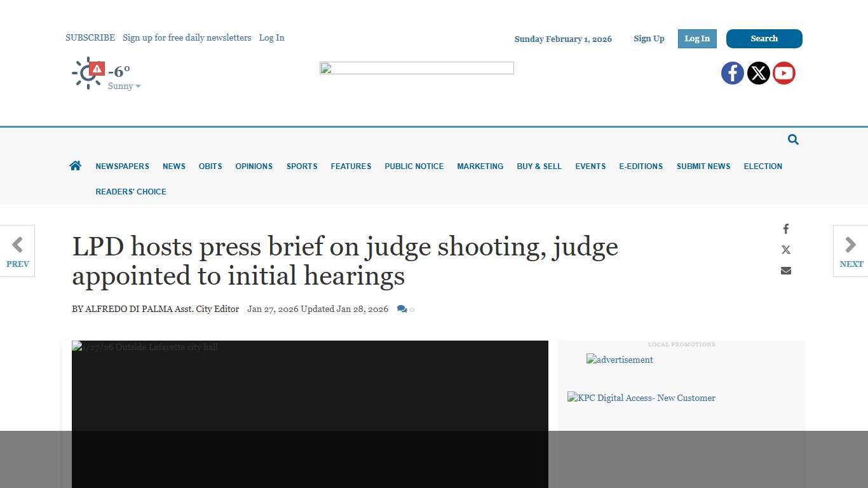Click the -6° temperature reading
868x488 pixels.
point(119,71)
